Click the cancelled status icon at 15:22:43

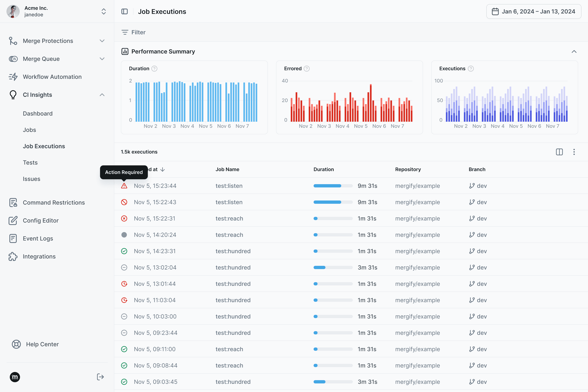pos(124,202)
